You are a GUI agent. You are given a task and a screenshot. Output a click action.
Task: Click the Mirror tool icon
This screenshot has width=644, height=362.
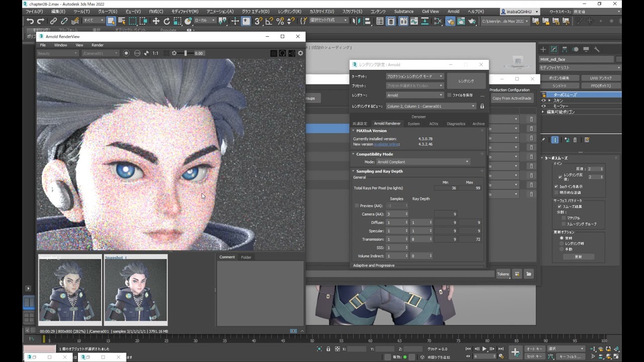358,21
